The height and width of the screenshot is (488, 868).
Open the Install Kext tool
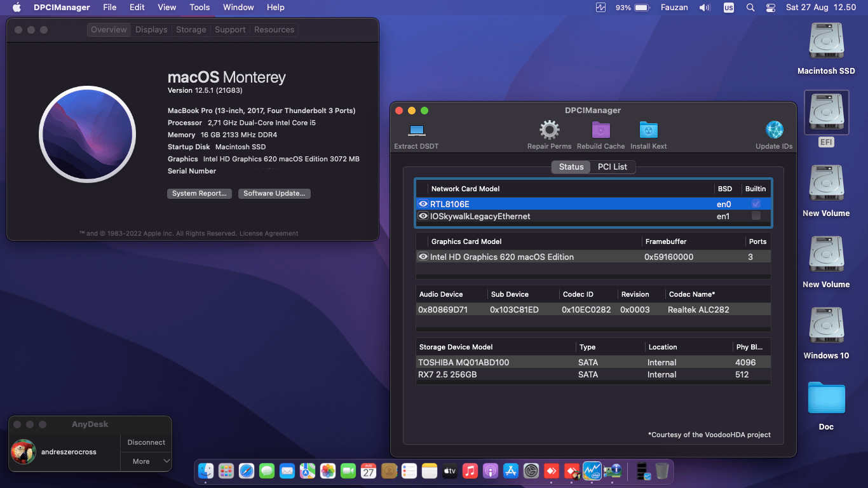click(648, 130)
